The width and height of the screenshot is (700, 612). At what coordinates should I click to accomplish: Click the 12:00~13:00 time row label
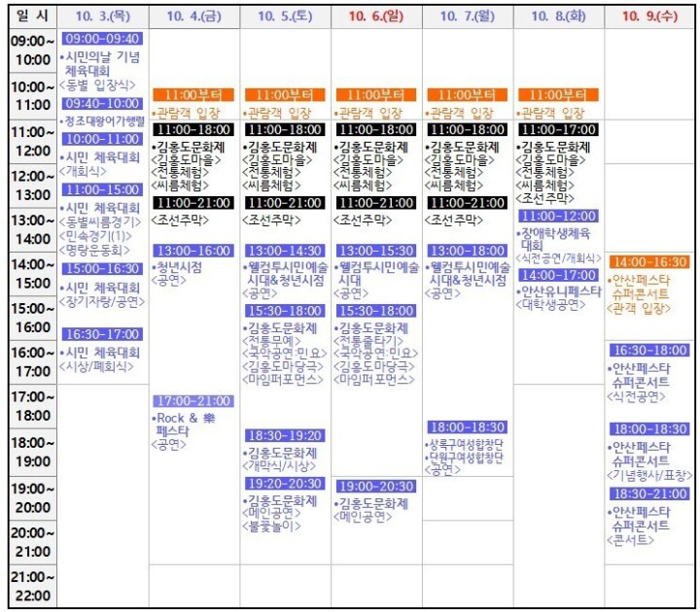[x=32, y=186]
